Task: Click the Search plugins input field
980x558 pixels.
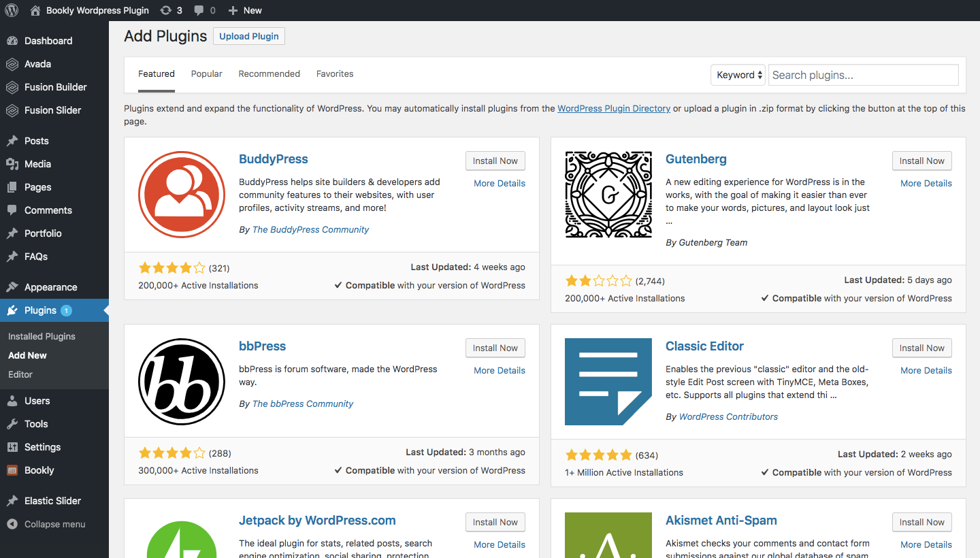Action: click(864, 75)
